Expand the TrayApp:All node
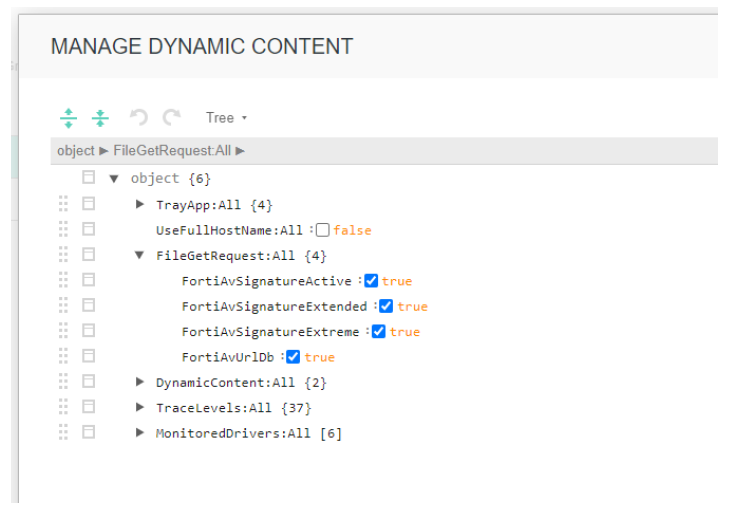This screenshot has width=730, height=529. [140, 204]
